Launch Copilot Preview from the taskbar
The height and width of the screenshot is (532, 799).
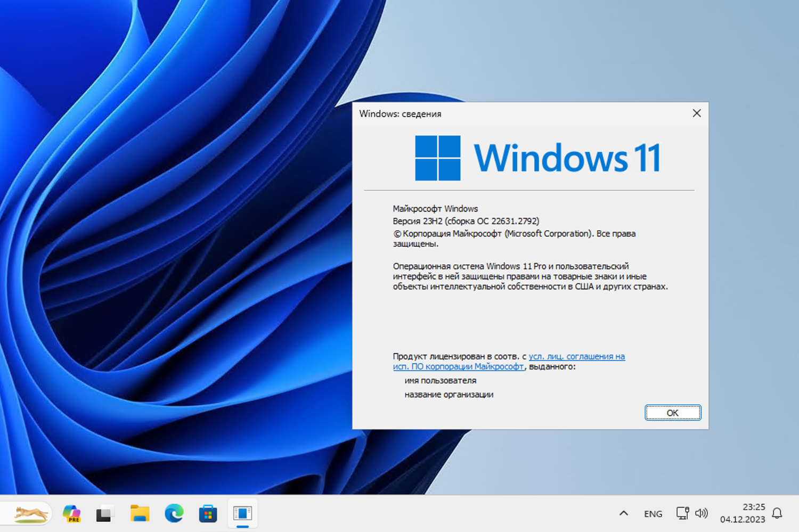point(71,513)
